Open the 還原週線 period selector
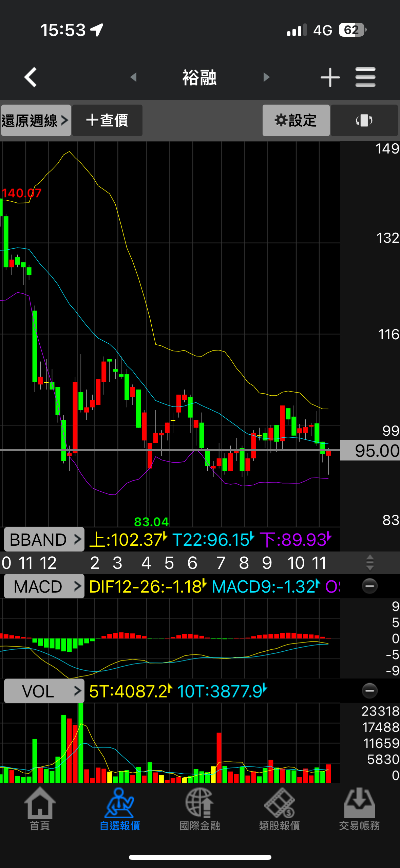Viewport: 400px width, 868px height. point(36,120)
